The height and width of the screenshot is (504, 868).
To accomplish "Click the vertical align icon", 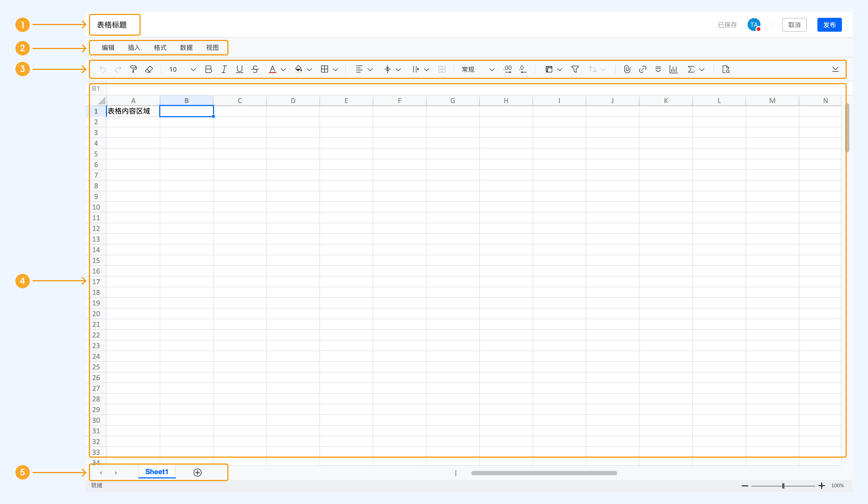I will coord(387,69).
